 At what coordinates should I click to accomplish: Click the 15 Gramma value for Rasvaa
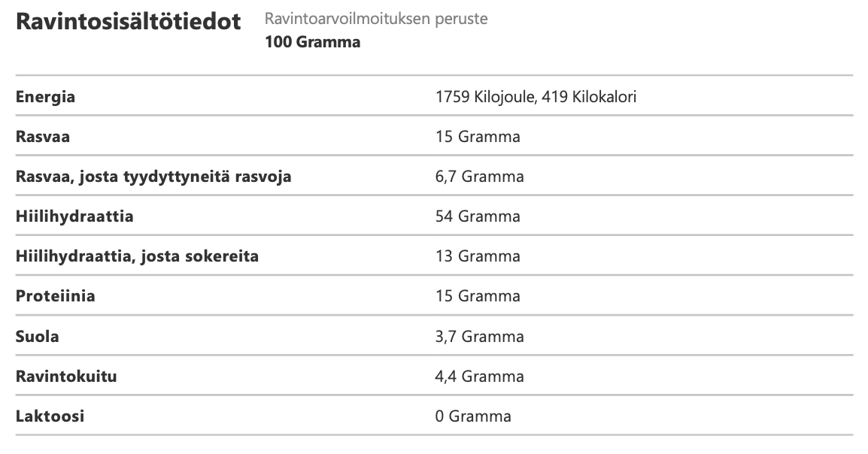[x=478, y=137]
